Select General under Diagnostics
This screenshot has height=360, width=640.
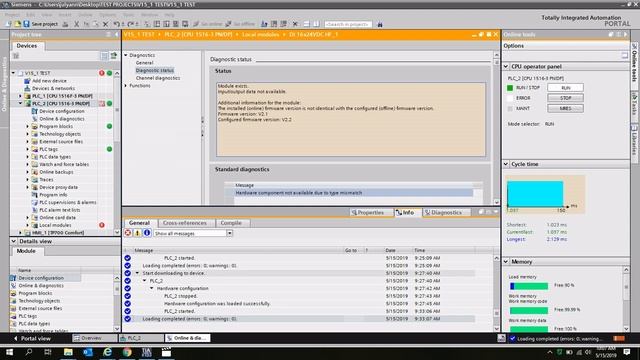(x=144, y=63)
